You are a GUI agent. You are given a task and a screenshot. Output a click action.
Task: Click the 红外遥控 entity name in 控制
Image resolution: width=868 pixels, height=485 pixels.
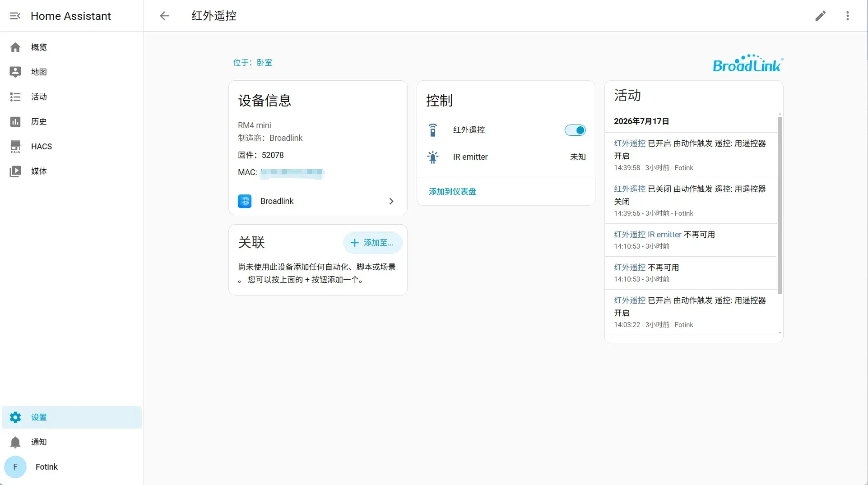(469, 130)
